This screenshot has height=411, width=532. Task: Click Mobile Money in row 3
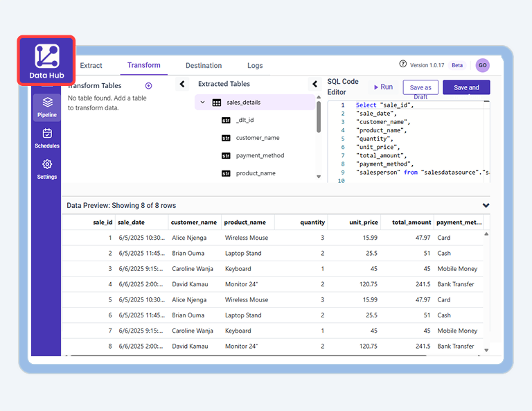pos(457,269)
